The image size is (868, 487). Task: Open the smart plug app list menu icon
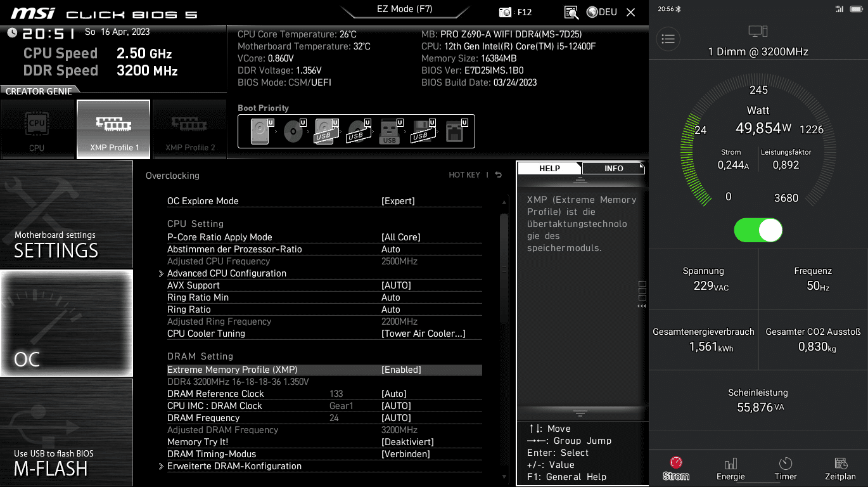click(668, 39)
